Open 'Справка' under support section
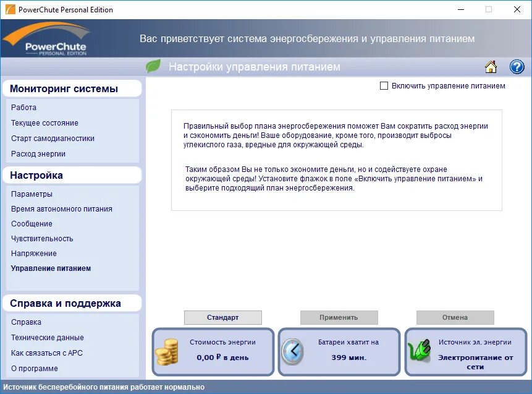The height and width of the screenshot is (394, 532). pyautogui.click(x=26, y=322)
